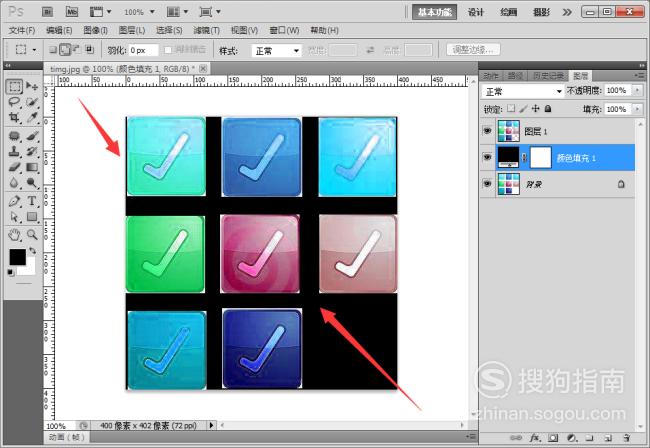This screenshot has width=650, height=448.
Task: Switch to the 历史记录 panel tab
Action: click(548, 76)
